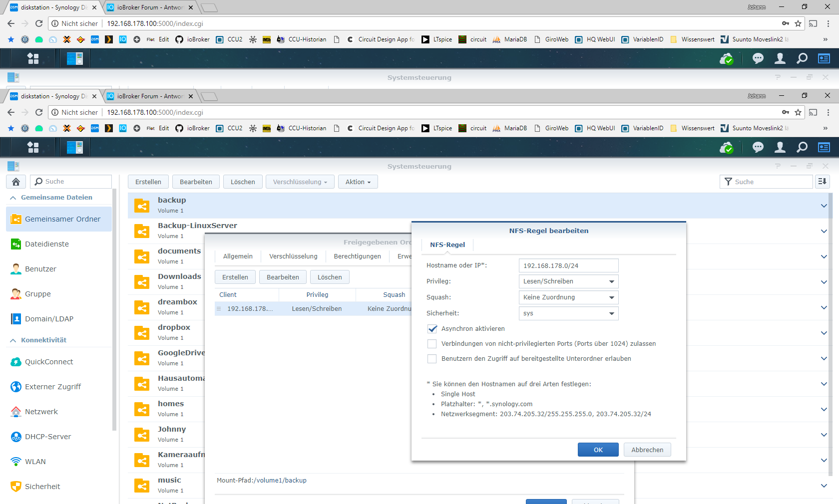Select the DHCP-Server icon
This screenshot has height=504, width=839.
click(x=16, y=437)
